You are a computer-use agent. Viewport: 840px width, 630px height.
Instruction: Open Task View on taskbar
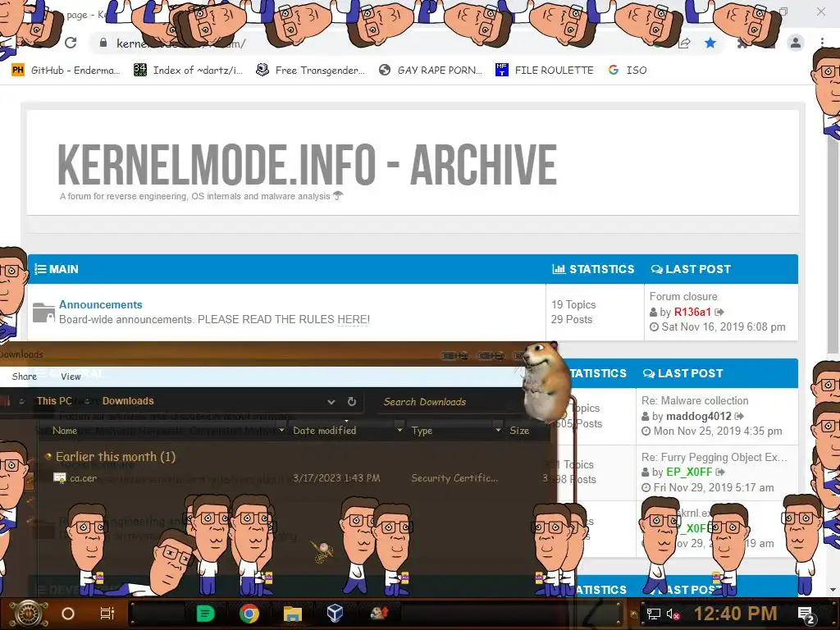coord(107,614)
